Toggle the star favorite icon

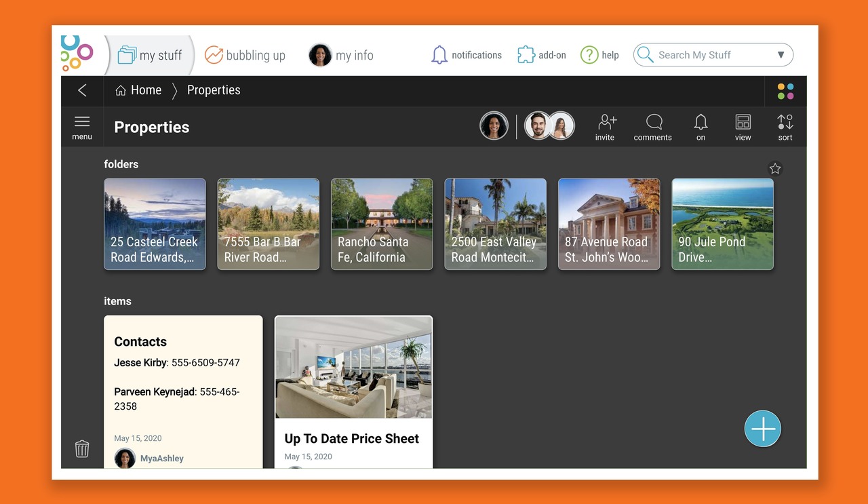click(775, 169)
